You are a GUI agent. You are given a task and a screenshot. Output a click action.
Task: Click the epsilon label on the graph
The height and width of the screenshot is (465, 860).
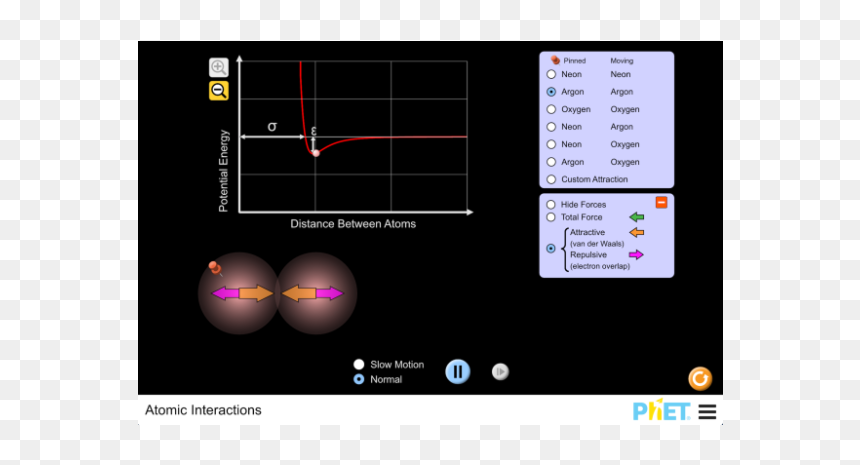314,131
